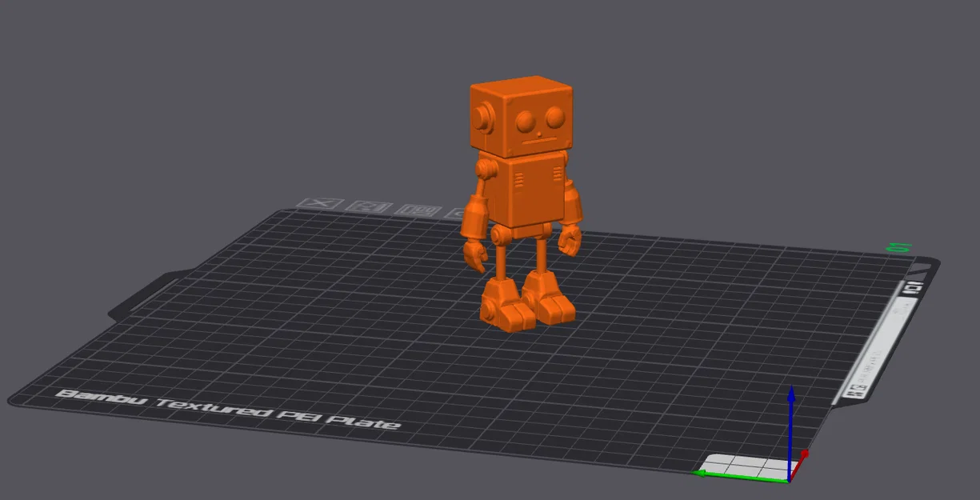Open the plate context options near the X icon
This screenshot has height=500, width=980.
click(x=320, y=202)
